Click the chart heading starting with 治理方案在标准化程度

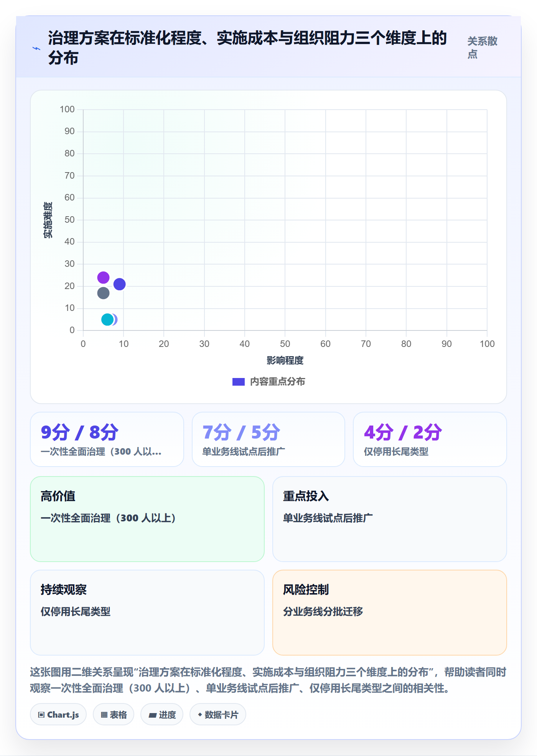[x=247, y=48]
